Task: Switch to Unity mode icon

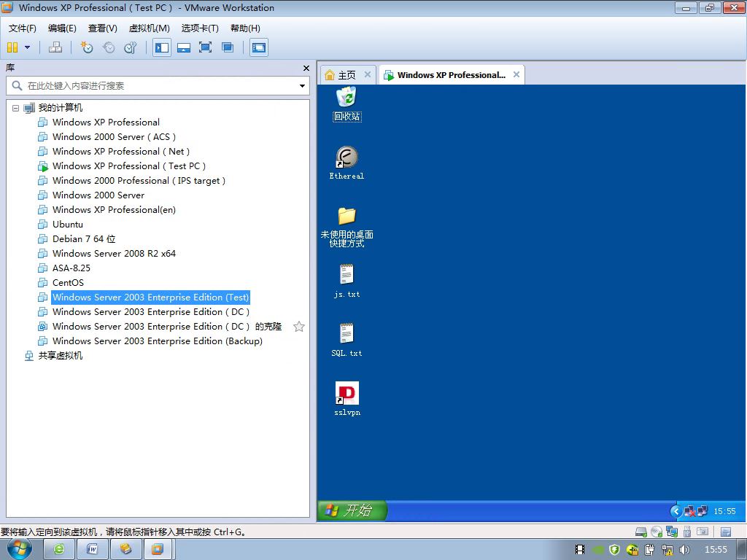Action: point(228,47)
